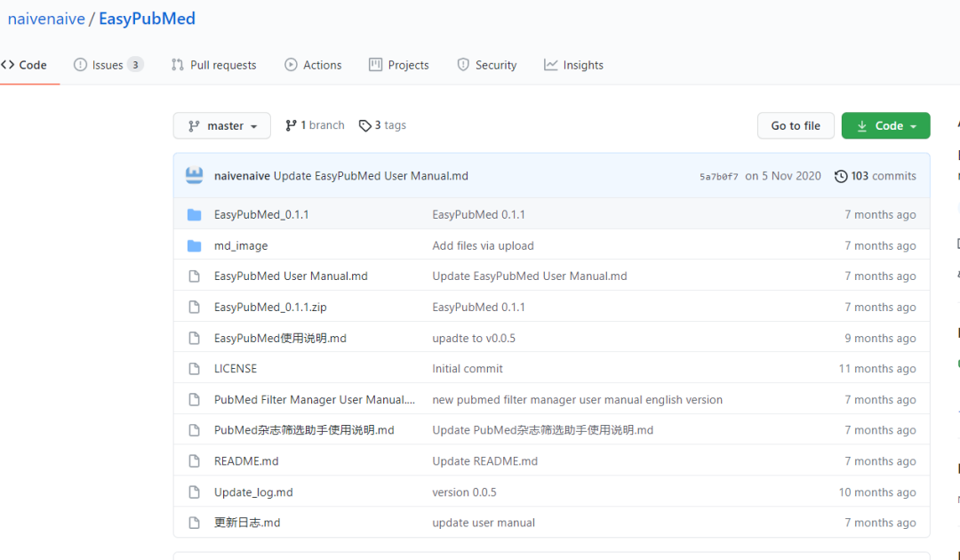This screenshot has height=560, width=960.
Task: Click file icon for PubMed杂志筛选助手使用说明.md
Action: tap(194, 430)
